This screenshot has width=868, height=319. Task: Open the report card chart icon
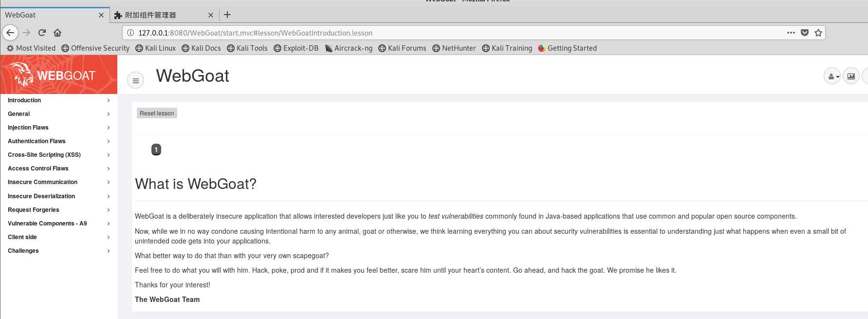(851, 76)
